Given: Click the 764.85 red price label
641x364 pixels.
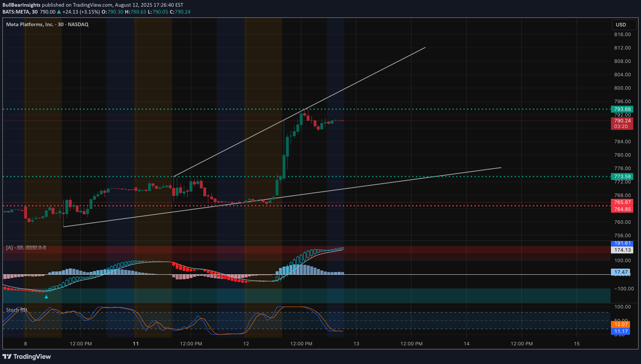Looking at the screenshot, I should (x=622, y=209).
